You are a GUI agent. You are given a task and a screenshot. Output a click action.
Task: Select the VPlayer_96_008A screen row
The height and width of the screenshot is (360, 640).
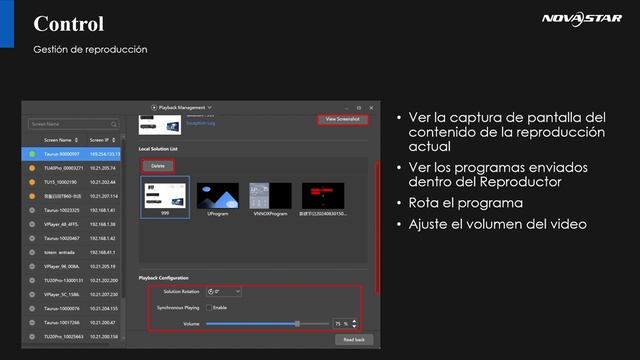coord(71,267)
